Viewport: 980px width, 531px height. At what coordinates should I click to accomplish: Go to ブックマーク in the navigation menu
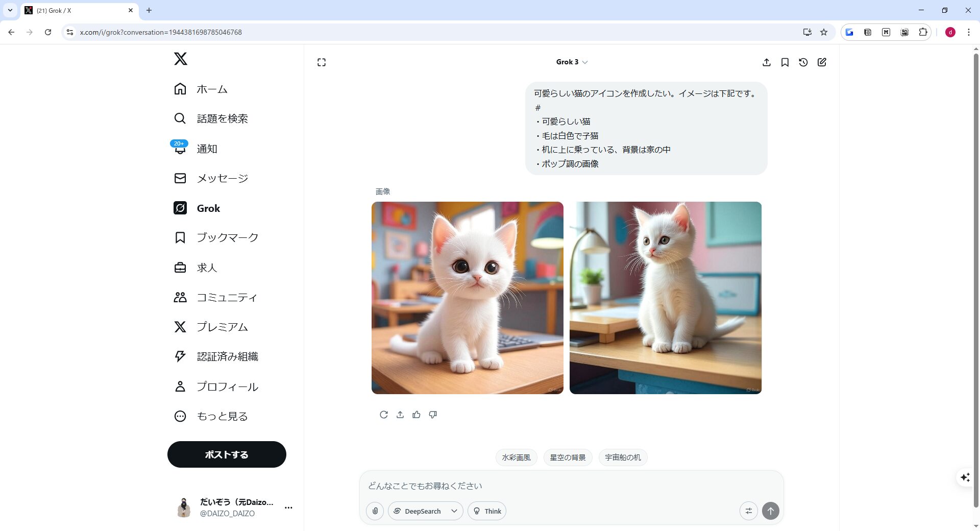[227, 237]
